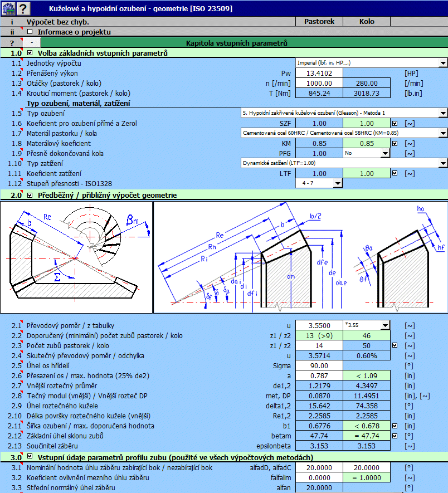The image size is (448, 493).
Task: Click the recommended teeth cell 13 (>9)
Action: tap(319, 335)
